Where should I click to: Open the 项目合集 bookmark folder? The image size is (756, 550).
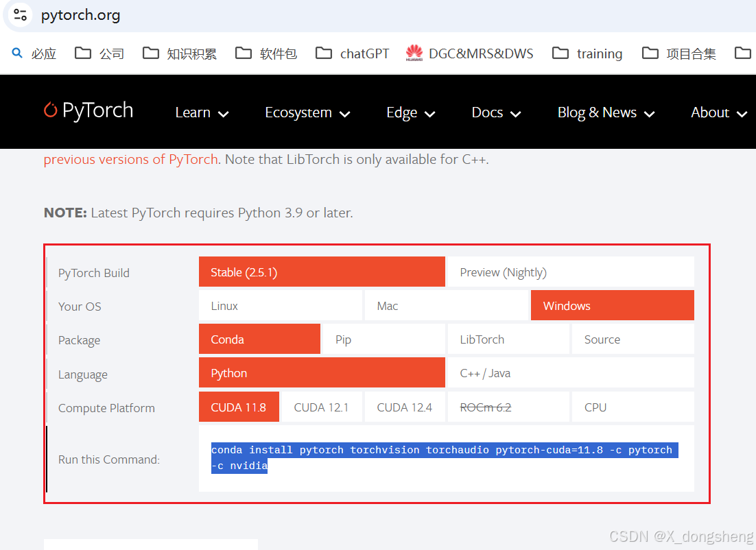tap(679, 53)
